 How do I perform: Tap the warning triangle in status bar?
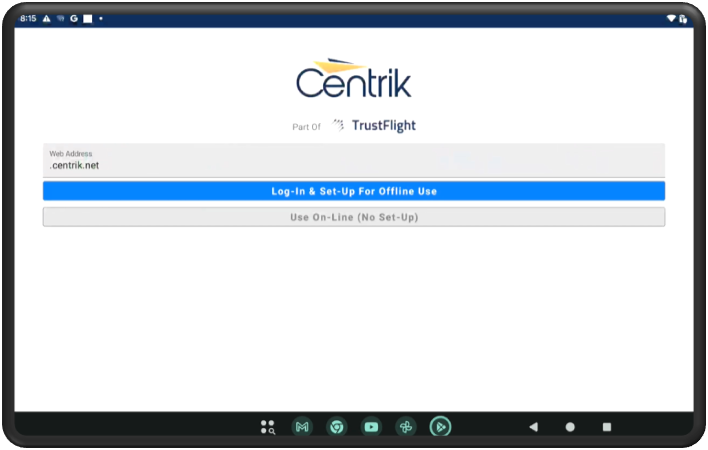[x=46, y=19]
